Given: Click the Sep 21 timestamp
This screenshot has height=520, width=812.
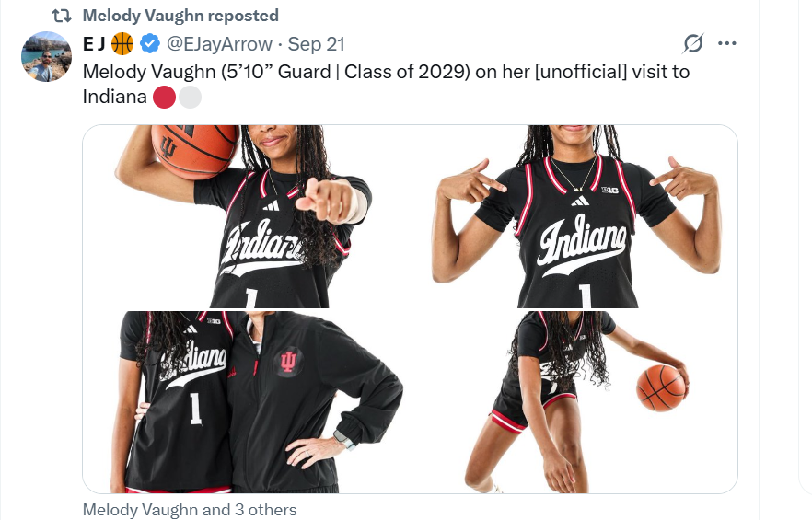Looking at the screenshot, I should (317, 44).
